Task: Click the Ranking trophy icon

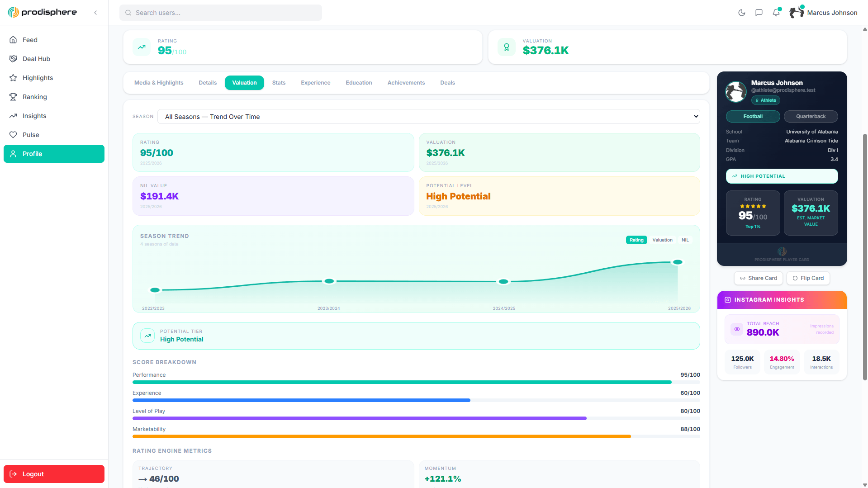Action: pos(13,97)
